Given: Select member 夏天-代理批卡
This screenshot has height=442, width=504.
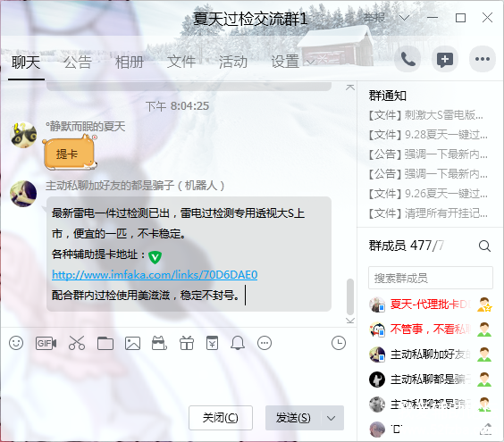Looking at the screenshot, I should tap(431, 304).
